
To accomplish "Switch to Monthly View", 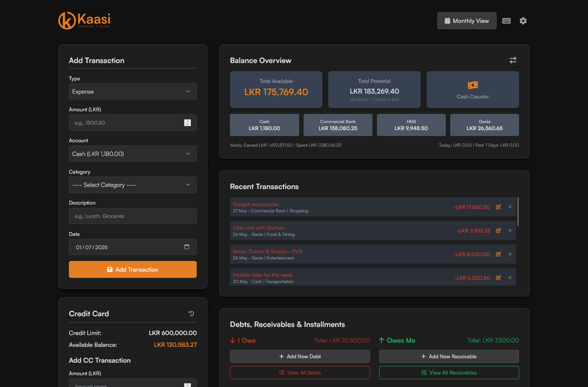I will 466,21.
